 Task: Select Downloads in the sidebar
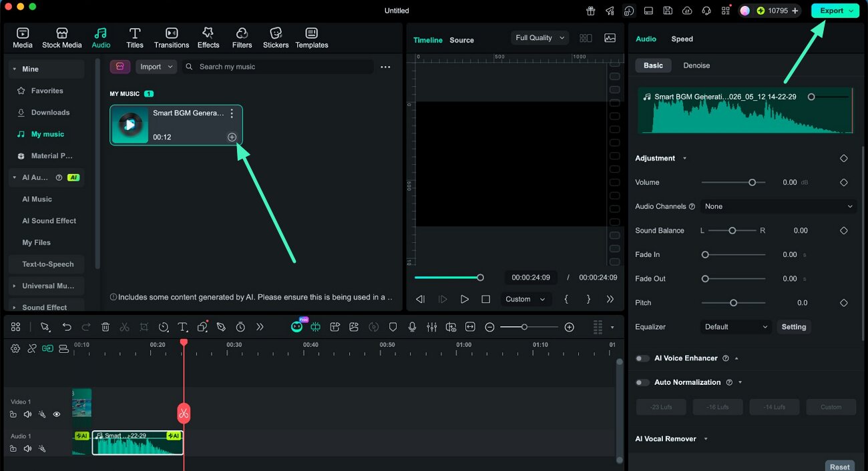pos(50,113)
